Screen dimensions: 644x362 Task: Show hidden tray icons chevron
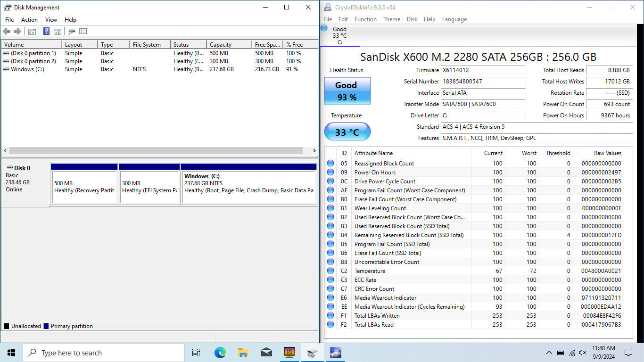tap(549, 353)
